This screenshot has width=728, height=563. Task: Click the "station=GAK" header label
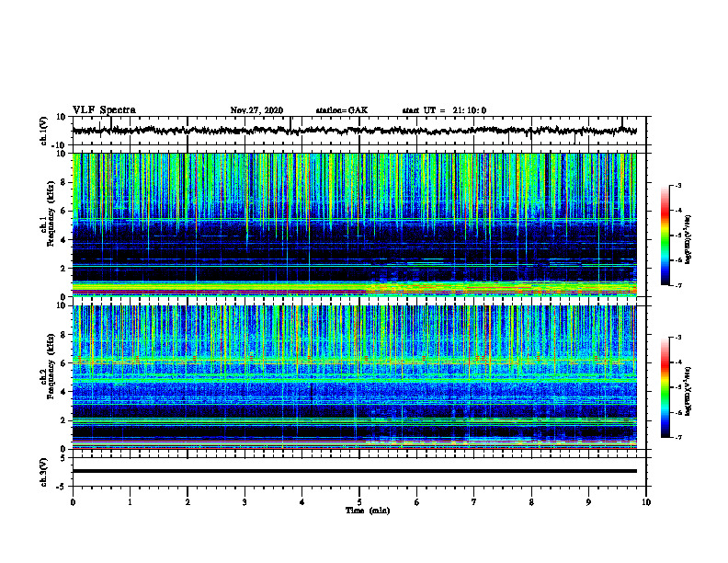[342, 110]
